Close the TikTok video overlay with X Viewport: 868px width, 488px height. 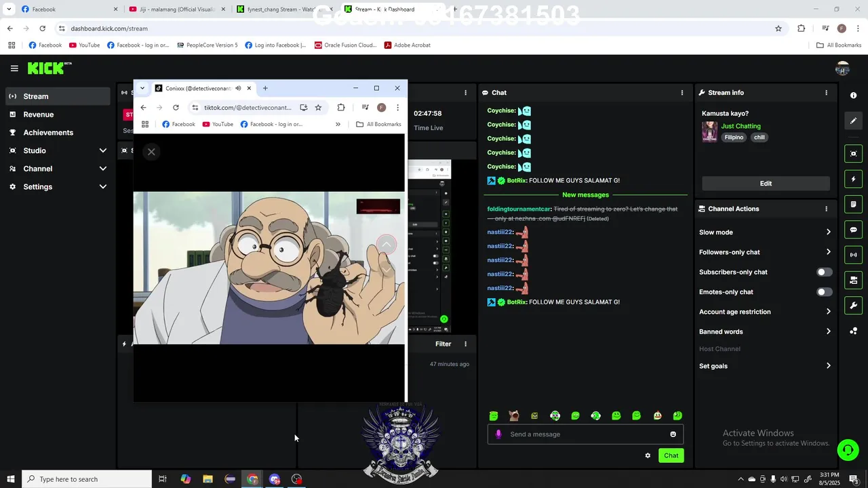tap(151, 152)
